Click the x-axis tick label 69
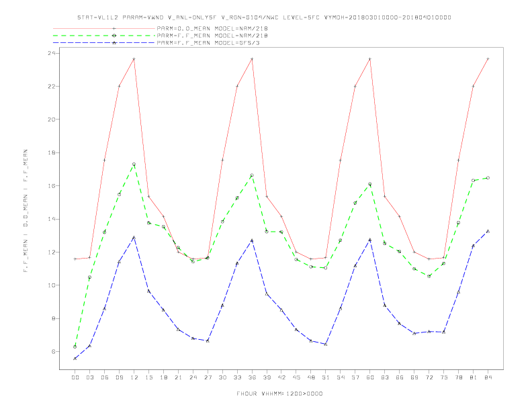The width and height of the screenshot is (532, 411). [414, 377]
